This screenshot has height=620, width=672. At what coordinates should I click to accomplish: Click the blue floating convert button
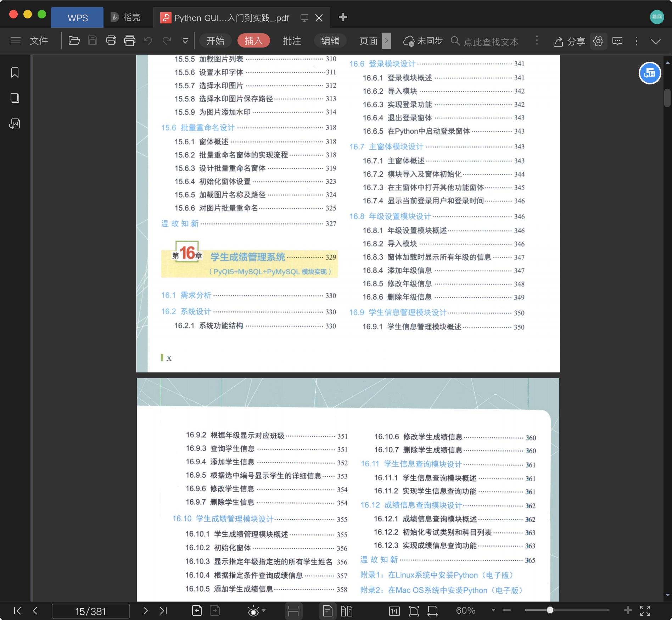point(650,73)
